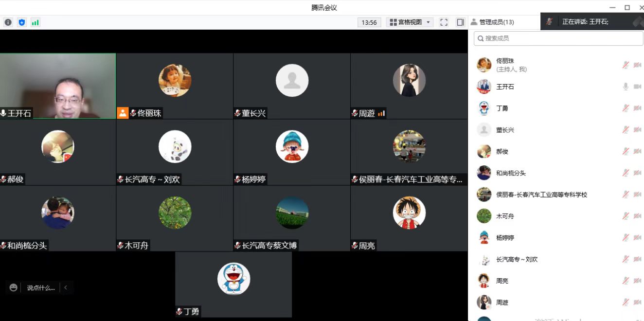Click the 腾讯会议 window title
The image size is (644, 321).
324,7
